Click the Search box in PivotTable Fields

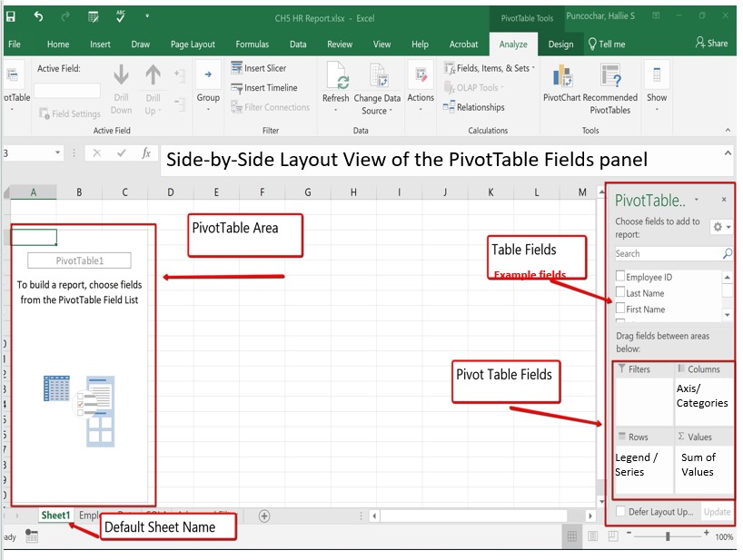pyautogui.click(x=672, y=253)
